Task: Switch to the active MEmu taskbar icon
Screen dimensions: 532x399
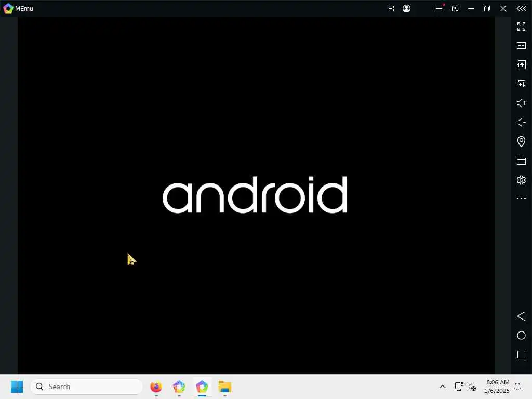Action: coord(202,387)
